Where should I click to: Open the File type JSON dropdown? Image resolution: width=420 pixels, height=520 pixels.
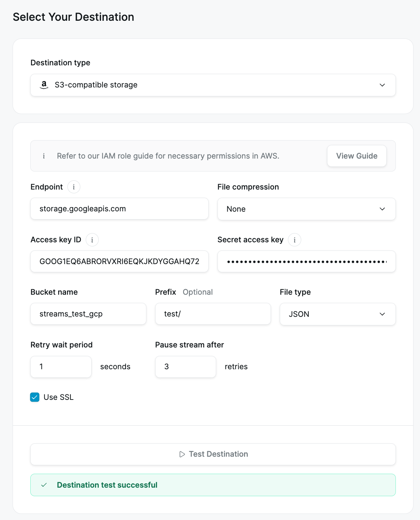coord(337,314)
